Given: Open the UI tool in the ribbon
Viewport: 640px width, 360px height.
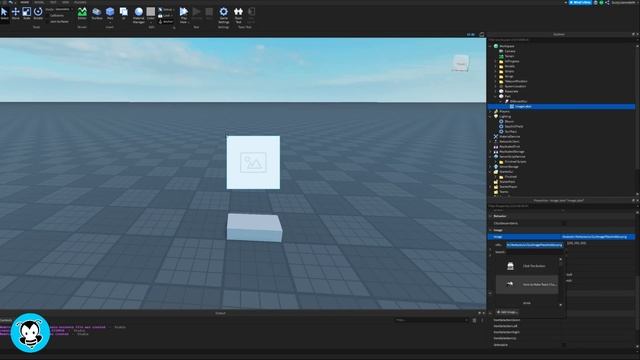Looking at the screenshot, I should click(x=124, y=13).
